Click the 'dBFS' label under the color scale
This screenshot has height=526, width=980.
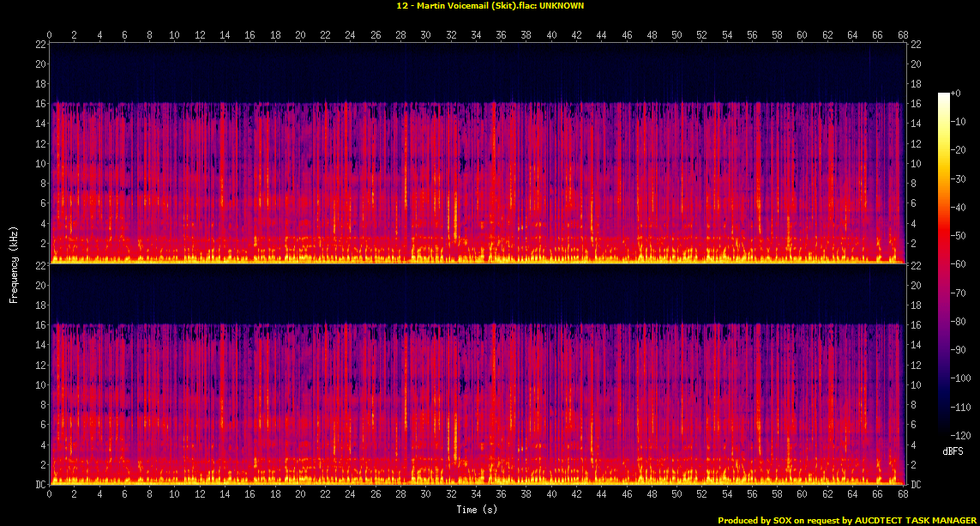(x=953, y=450)
